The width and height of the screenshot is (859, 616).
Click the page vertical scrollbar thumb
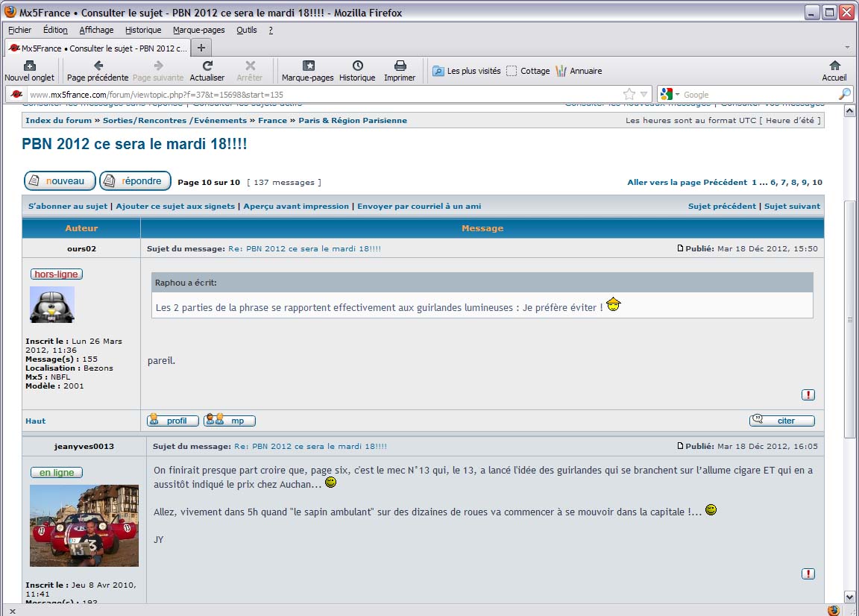coord(849,319)
